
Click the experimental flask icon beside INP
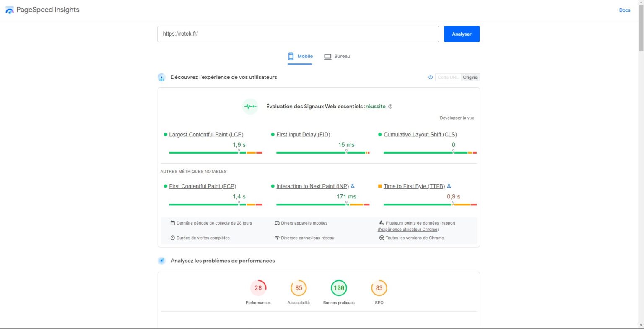tap(353, 186)
